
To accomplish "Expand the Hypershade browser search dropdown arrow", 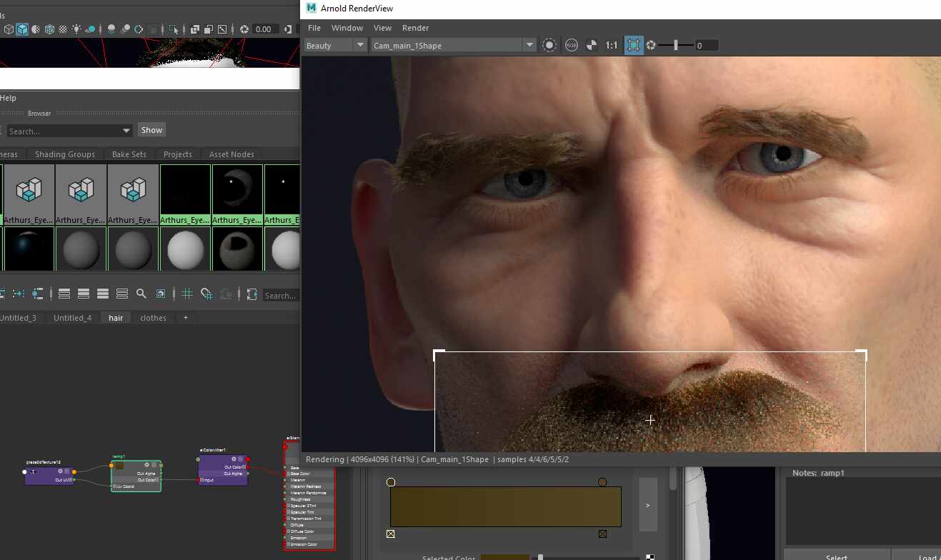I will 126,131.
